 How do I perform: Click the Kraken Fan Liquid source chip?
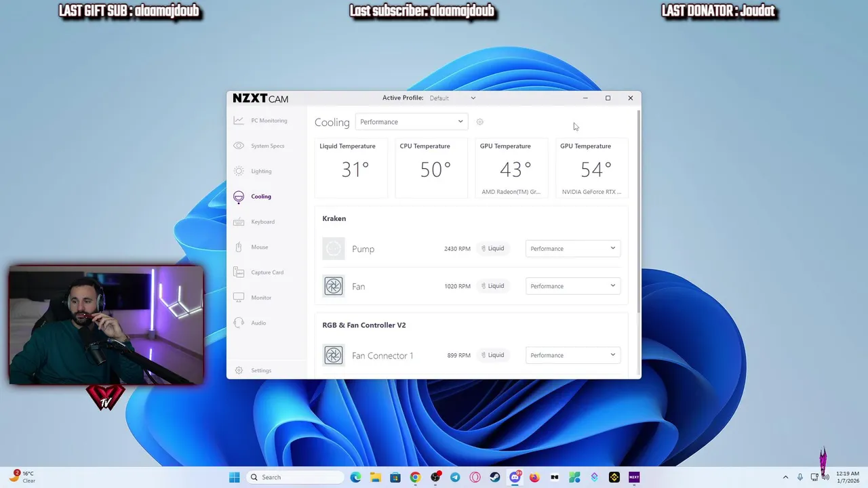pos(493,286)
